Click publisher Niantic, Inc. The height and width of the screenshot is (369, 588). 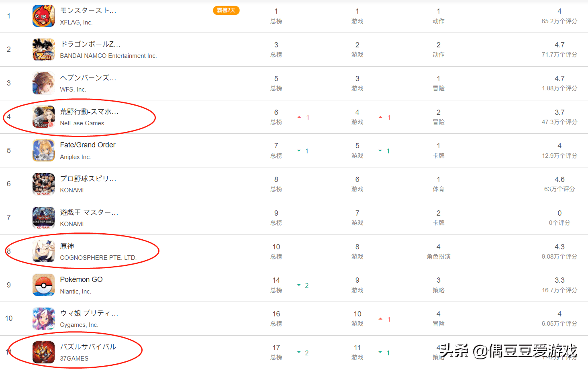[76, 292]
